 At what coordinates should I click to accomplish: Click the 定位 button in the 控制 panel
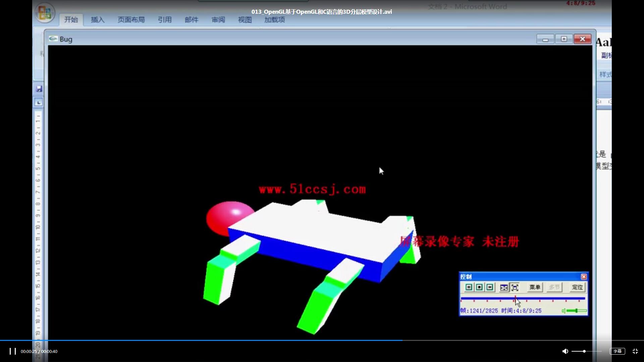click(x=577, y=287)
